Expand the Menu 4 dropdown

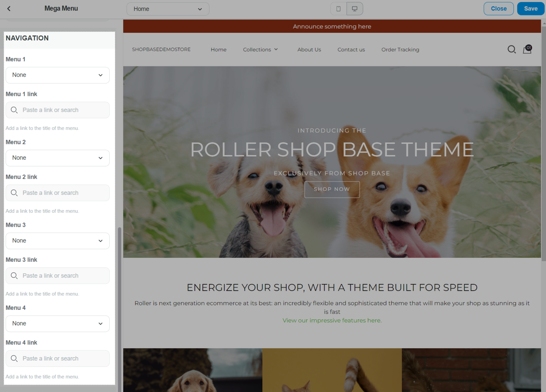[x=58, y=324]
